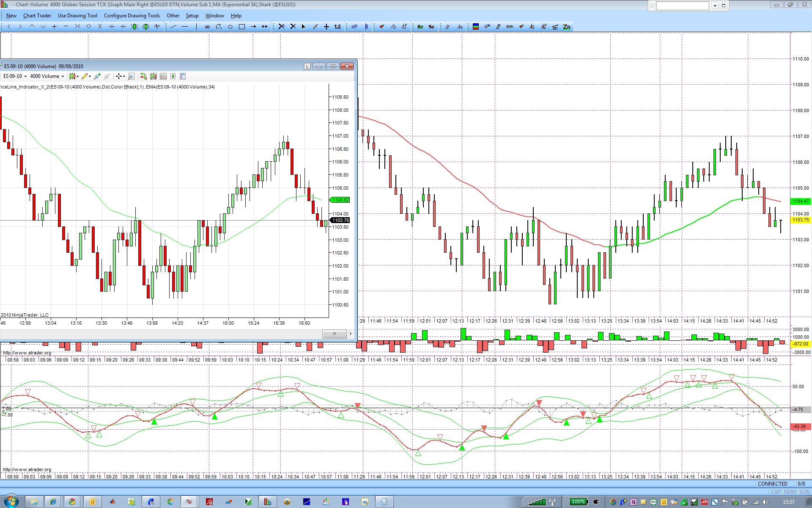Select the up chevron drawing tool

(x=32, y=27)
